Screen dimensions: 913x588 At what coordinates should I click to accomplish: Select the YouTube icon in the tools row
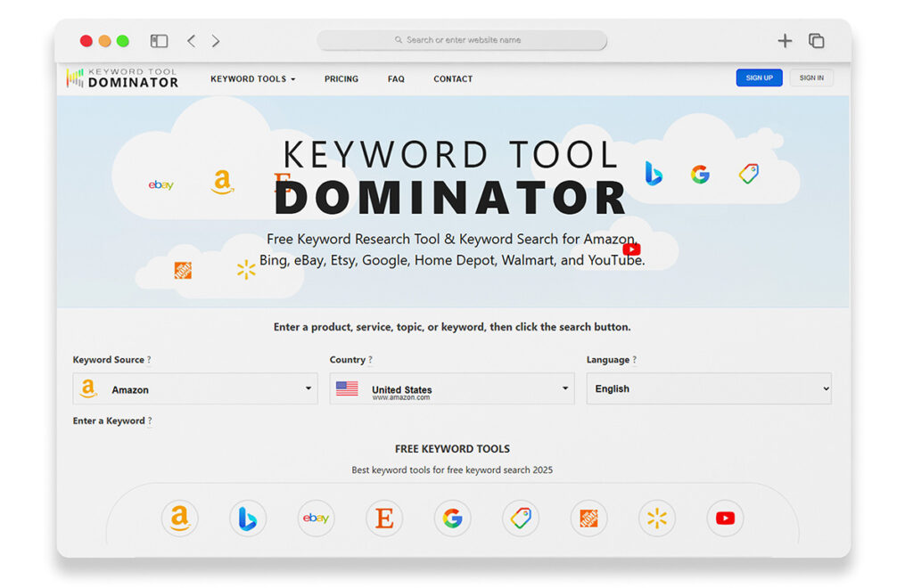pos(725,518)
